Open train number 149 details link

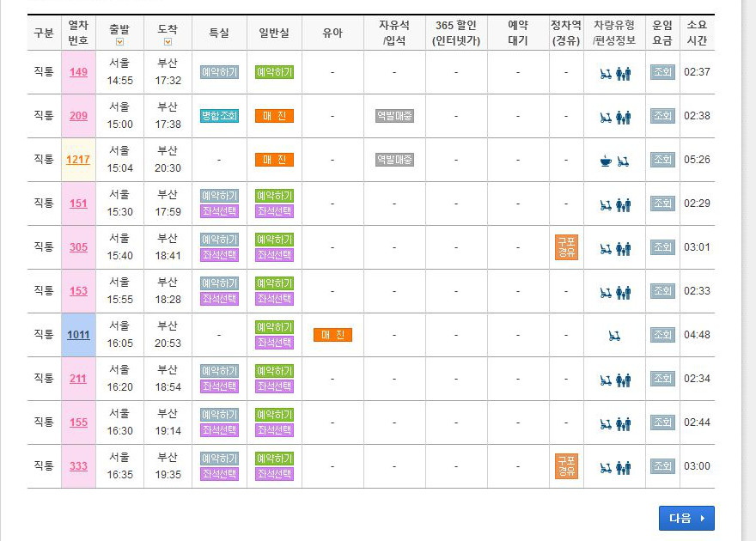(x=78, y=72)
